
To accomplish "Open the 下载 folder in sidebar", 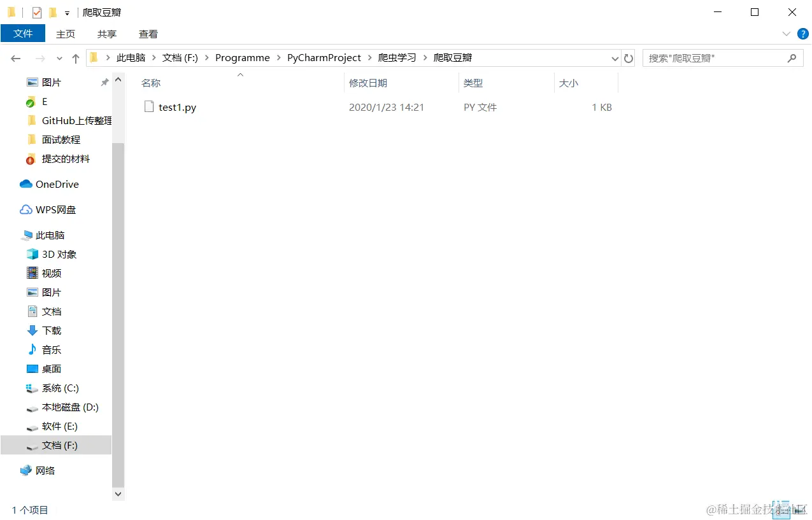I will (x=51, y=330).
